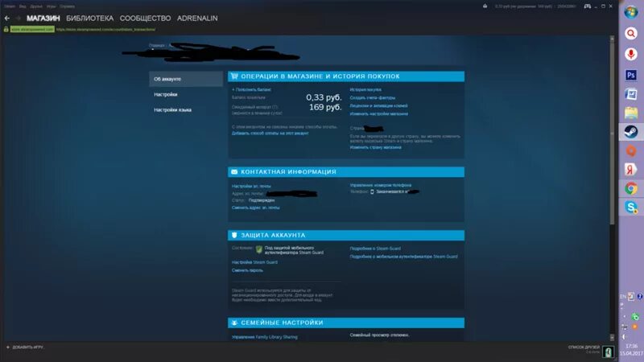644x362 pixels.
Task: Click the page vertical scrollbar thumb
Action: point(612,134)
